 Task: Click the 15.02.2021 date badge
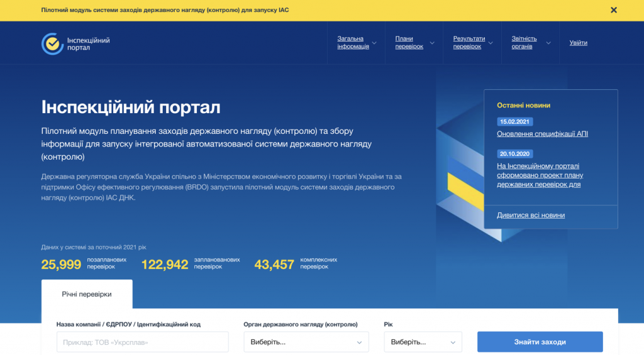pos(514,121)
